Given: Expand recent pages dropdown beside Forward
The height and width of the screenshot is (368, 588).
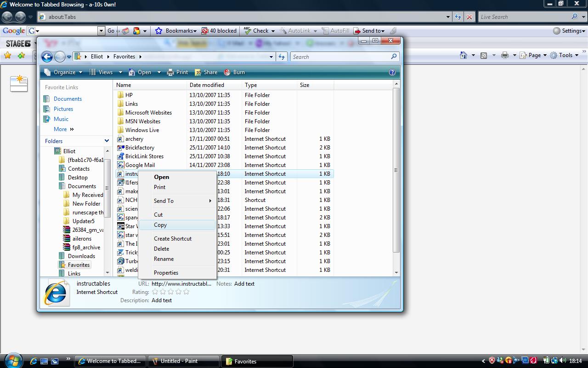Looking at the screenshot, I should coord(69,57).
